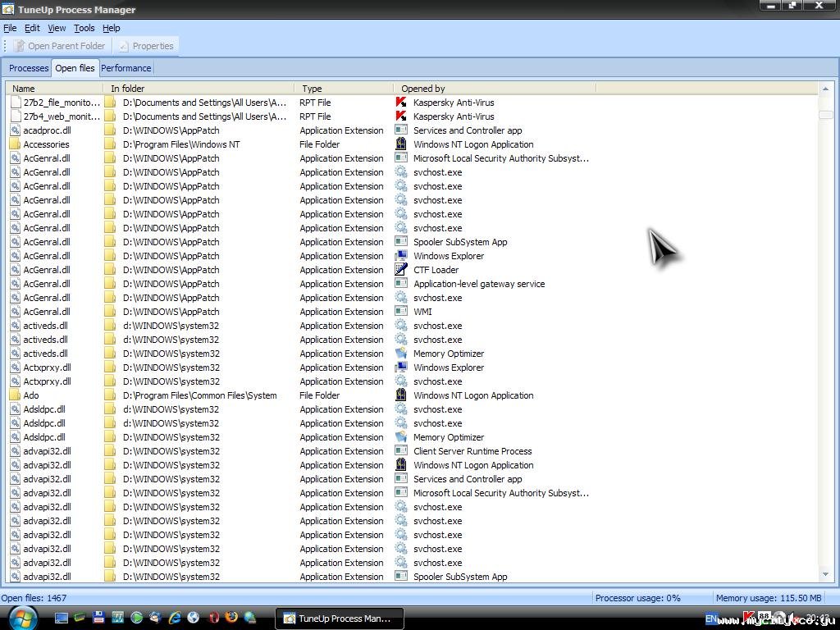Click the scrollbar up arrow

825,89
